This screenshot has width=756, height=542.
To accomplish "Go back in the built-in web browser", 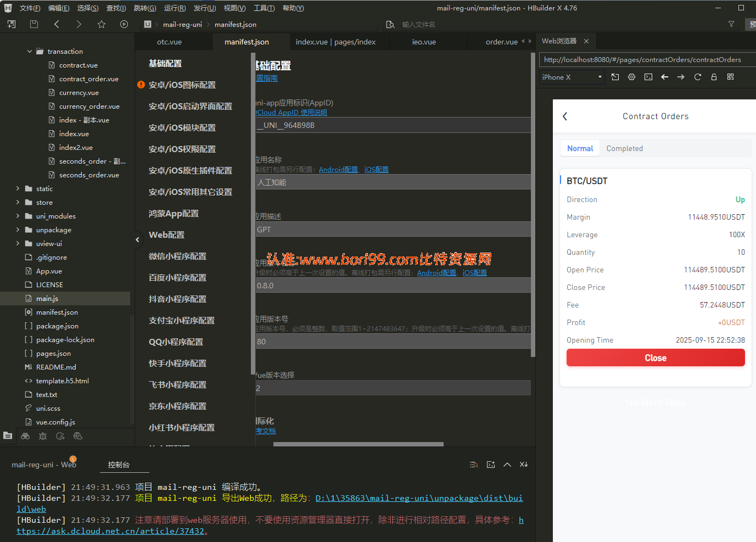I will coord(665,77).
